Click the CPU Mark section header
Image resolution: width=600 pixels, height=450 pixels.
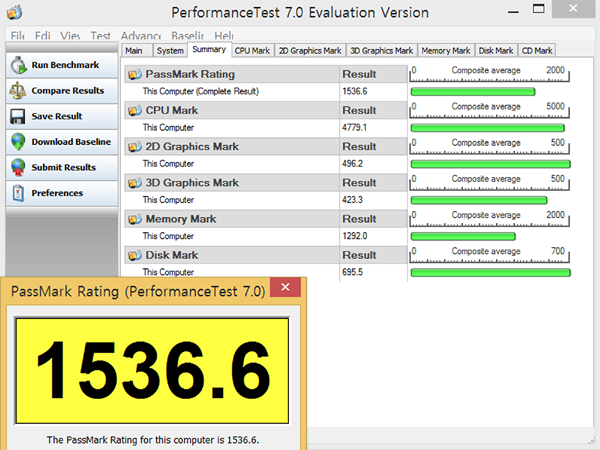click(x=232, y=111)
